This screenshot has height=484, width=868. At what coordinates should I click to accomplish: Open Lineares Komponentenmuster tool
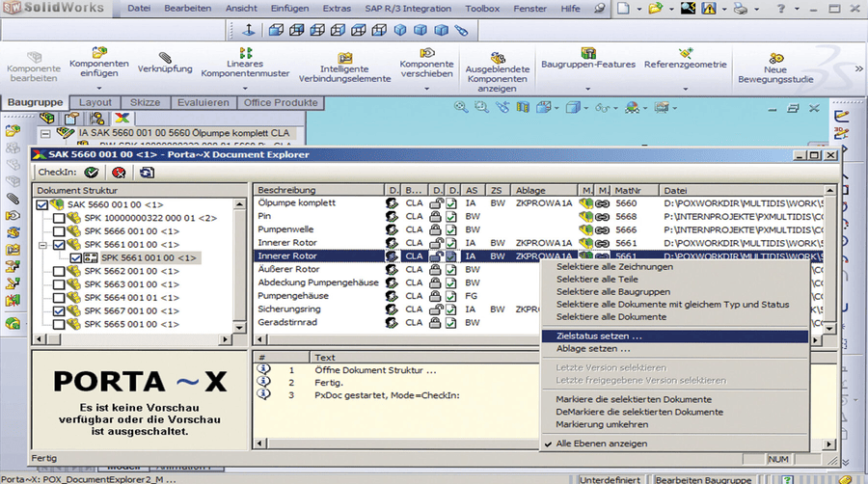click(245, 63)
